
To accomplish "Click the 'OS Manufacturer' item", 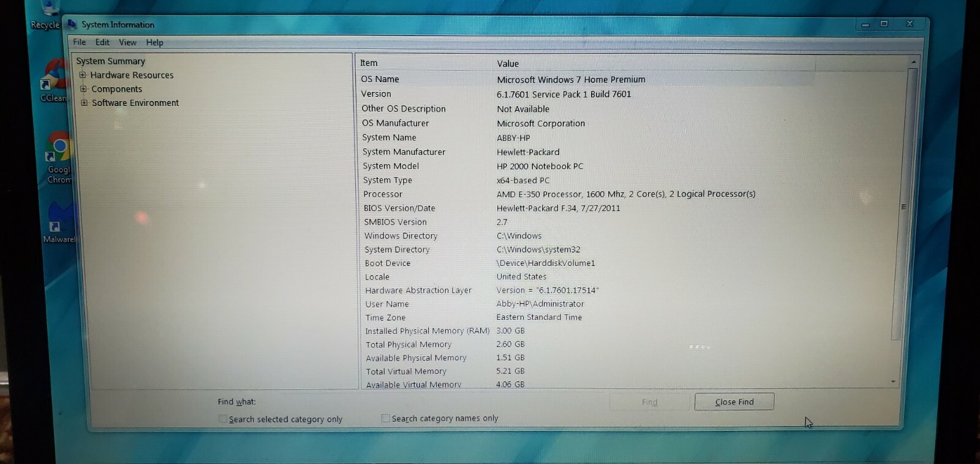I will pos(396,123).
